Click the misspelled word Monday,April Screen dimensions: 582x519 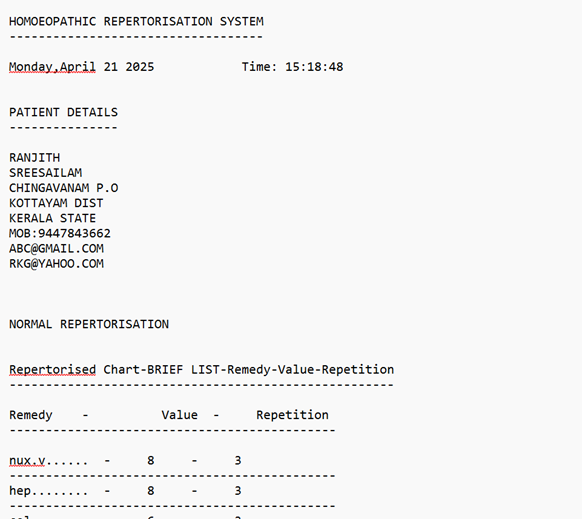tap(52, 67)
